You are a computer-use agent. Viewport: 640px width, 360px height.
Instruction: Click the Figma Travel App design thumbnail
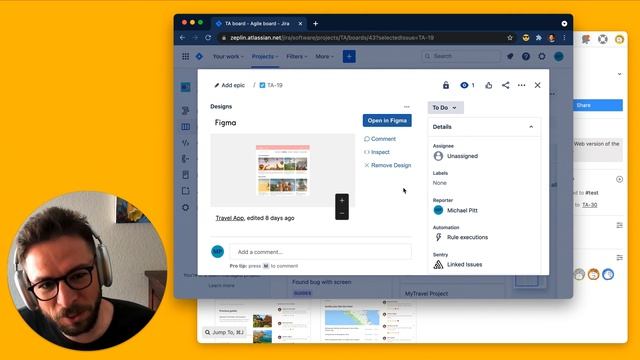[283, 170]
